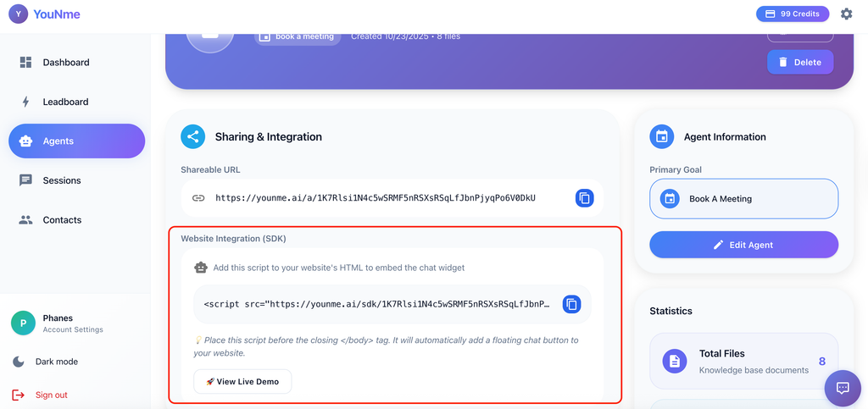
Task: Click the Agent Information calendar icon
Action: [x=661, y=136]
